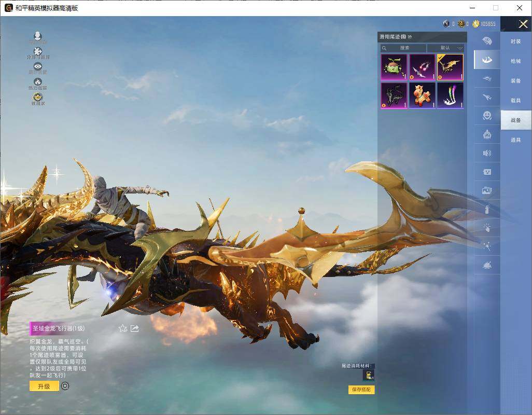The image size is (532, 415).
Task: Click the item name 圣域金龙飞行器(1级)
Action: point(59,328)
